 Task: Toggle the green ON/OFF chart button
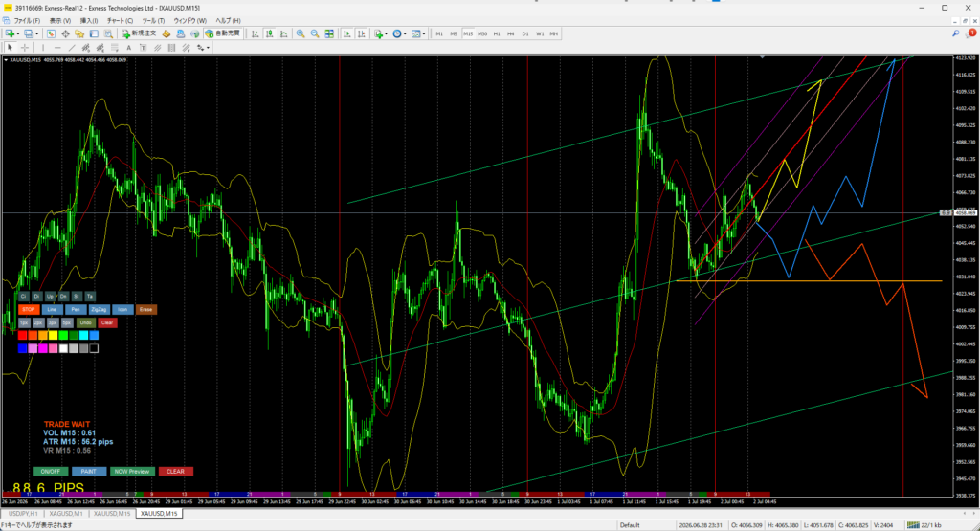(51, 471)
